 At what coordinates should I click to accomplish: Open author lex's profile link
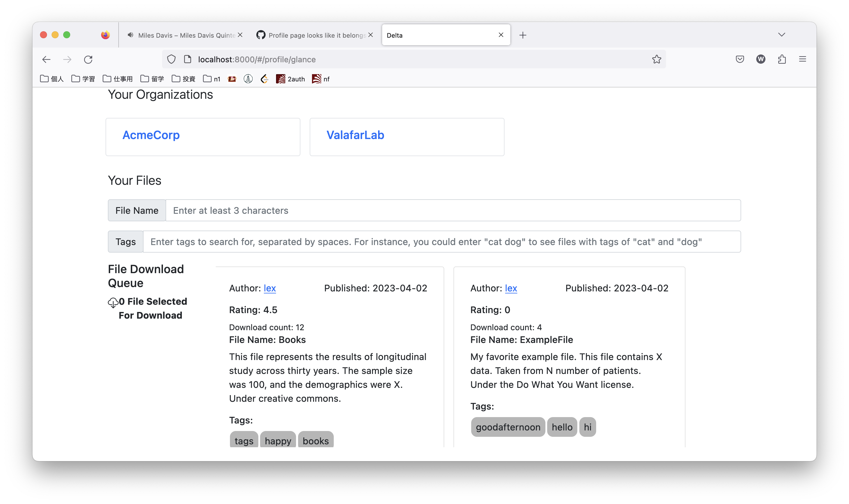pyautogui.click(x=270, y=288)
